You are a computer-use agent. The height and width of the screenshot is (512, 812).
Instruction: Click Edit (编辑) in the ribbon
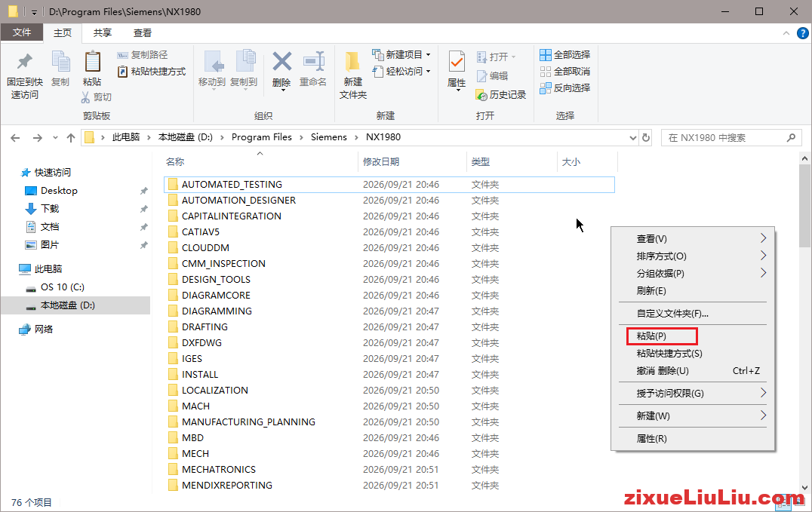(493, 76)
